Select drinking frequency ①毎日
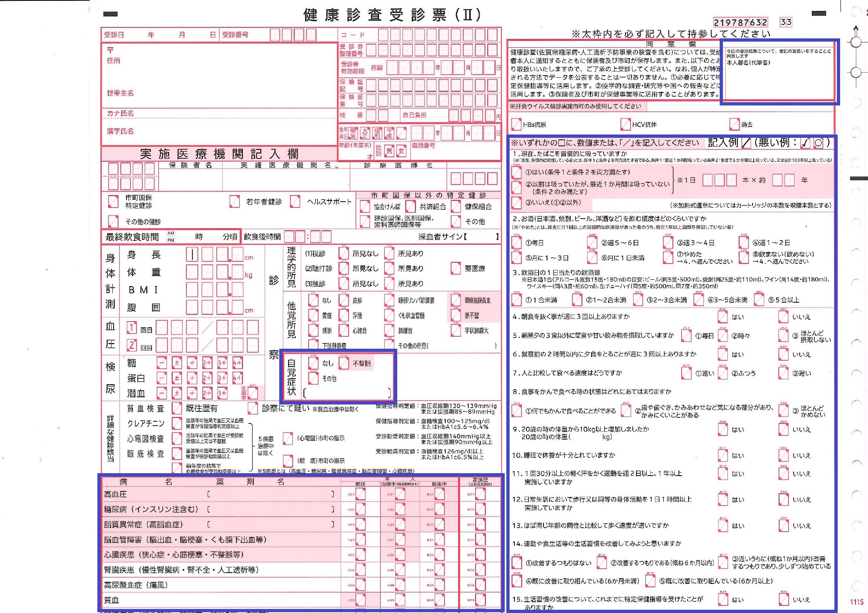The height and width of the screenshot is (613, 868). coord(516,242)
